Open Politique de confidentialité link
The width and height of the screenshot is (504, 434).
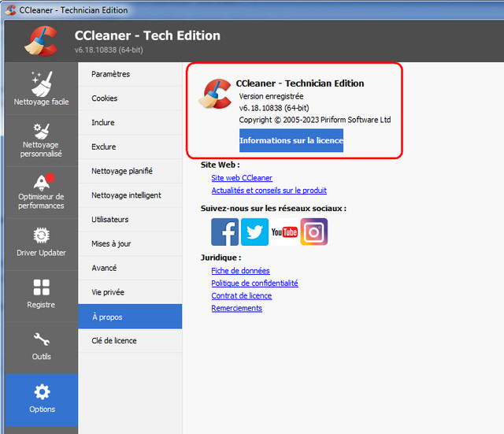254,284
